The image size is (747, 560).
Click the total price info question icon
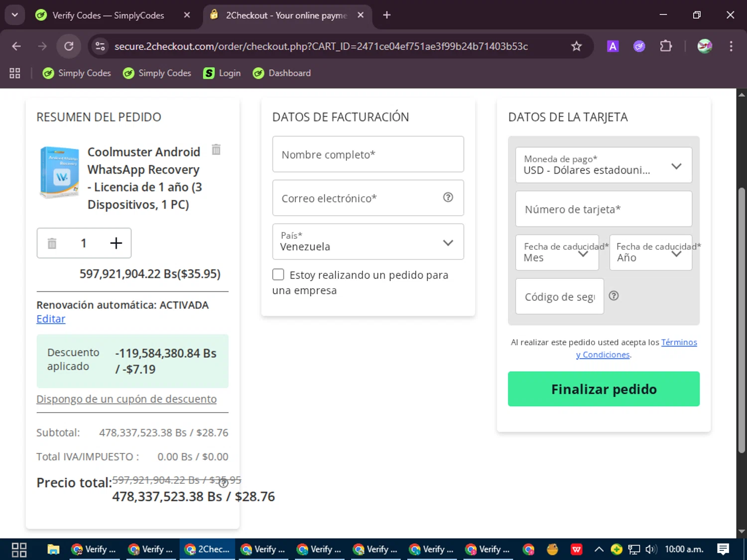[x=224, y=482]
